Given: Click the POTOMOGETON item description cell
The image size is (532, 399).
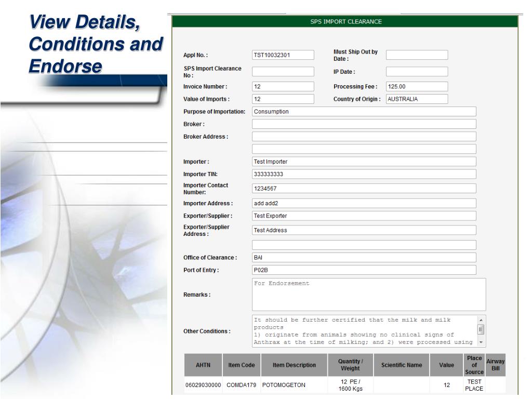Looking at the screenshot, I should click(294, 385).
